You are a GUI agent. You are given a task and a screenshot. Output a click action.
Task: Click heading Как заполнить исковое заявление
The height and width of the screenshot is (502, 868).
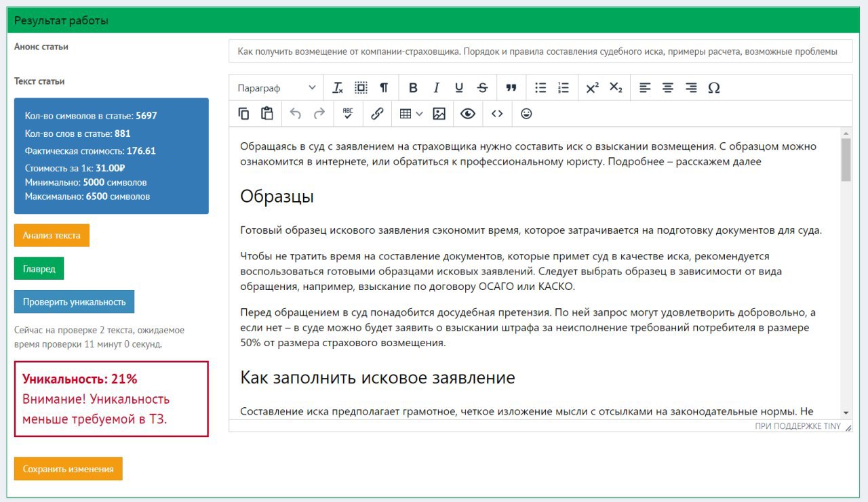(378, 377)
